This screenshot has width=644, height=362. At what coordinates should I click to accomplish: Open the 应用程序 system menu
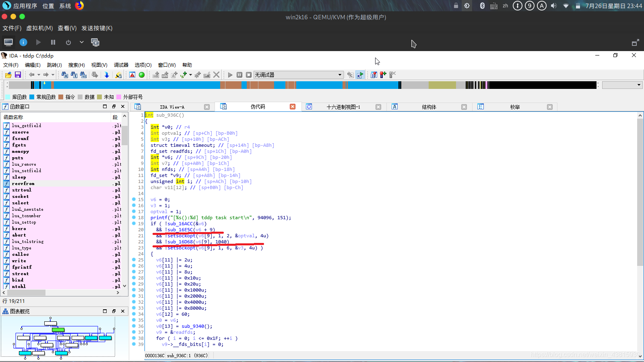[x=25, y=6]
